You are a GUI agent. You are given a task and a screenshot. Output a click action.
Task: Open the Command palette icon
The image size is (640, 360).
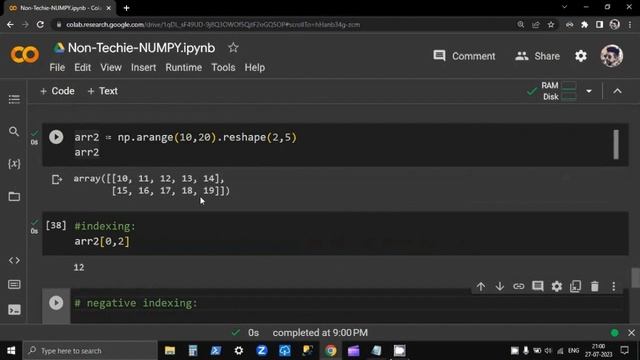tap(14, 284)
